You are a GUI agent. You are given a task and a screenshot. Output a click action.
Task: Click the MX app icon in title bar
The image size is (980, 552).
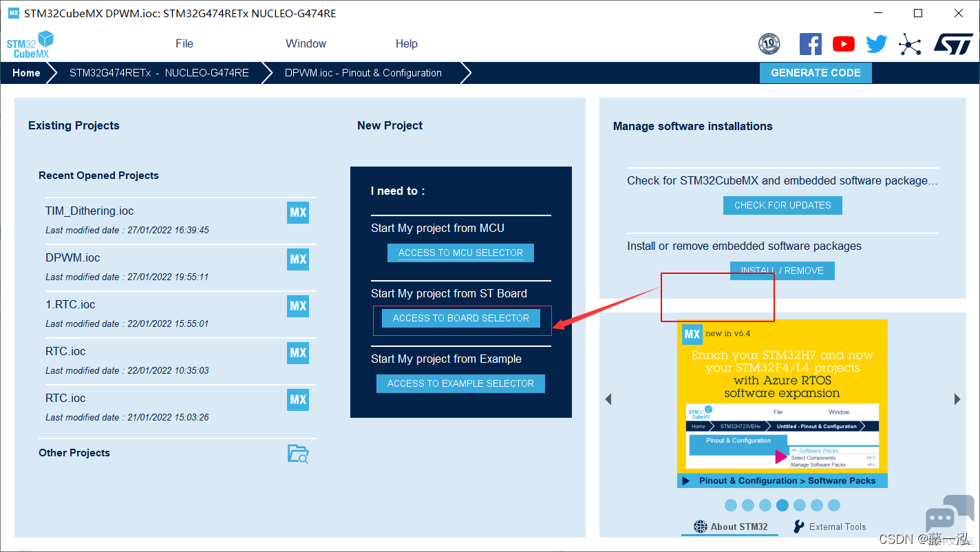coord(14,13)
